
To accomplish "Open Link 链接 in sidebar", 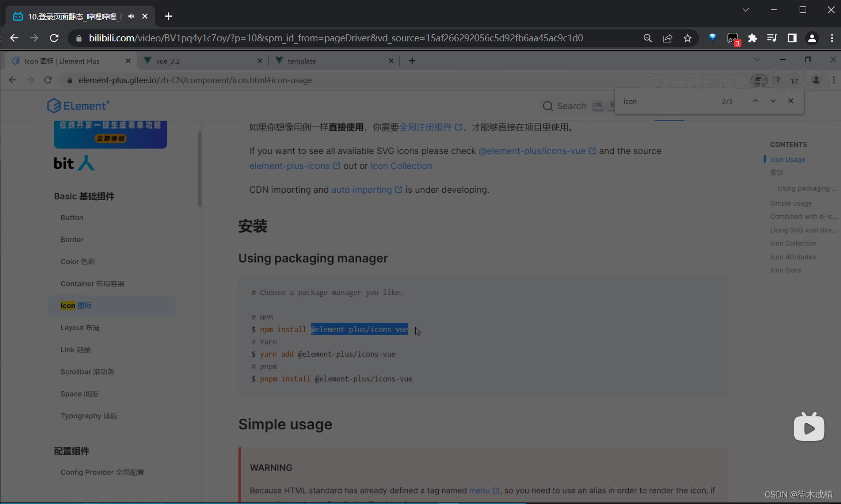I will point(76,350).
